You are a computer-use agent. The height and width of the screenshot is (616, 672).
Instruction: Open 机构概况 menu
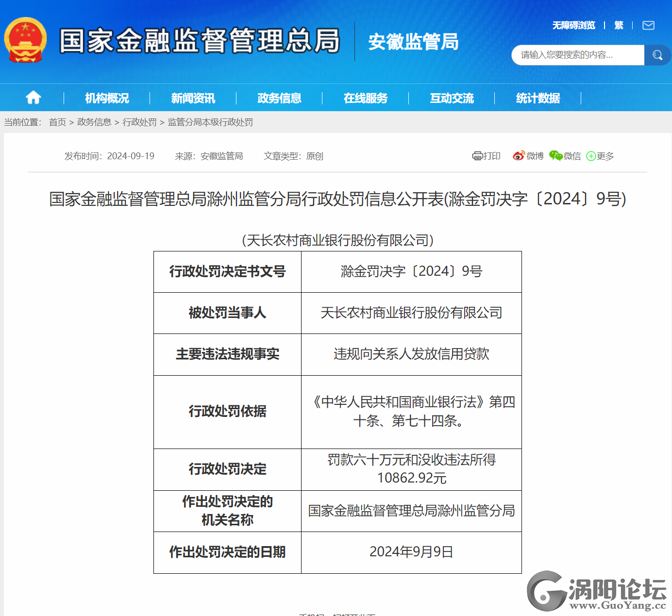tap(107, 98)
